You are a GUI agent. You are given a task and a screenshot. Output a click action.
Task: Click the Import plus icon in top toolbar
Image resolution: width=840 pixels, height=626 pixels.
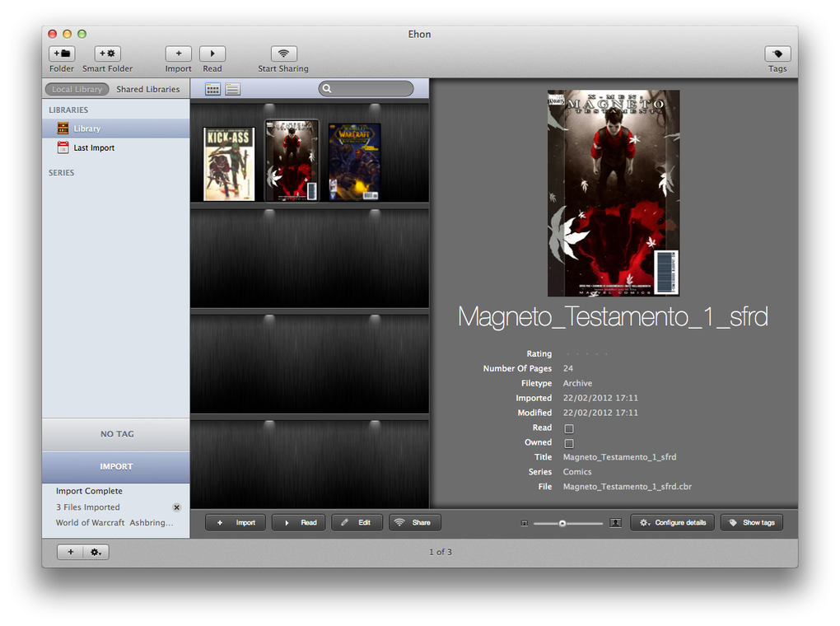pos(179,54)
